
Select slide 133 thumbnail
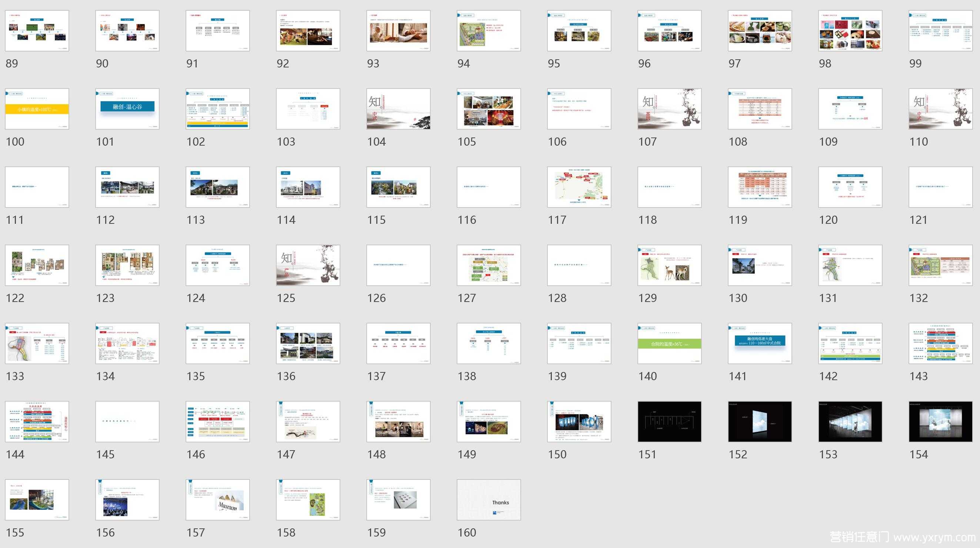(37, 343)
